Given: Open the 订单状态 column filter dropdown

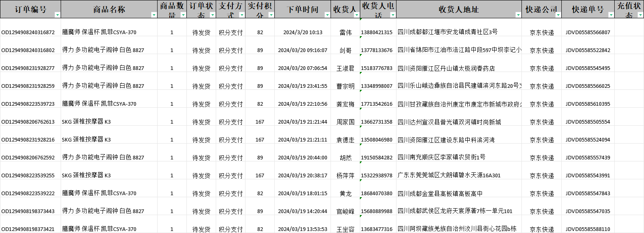Looking at the screenshot, I should [212, 15].
